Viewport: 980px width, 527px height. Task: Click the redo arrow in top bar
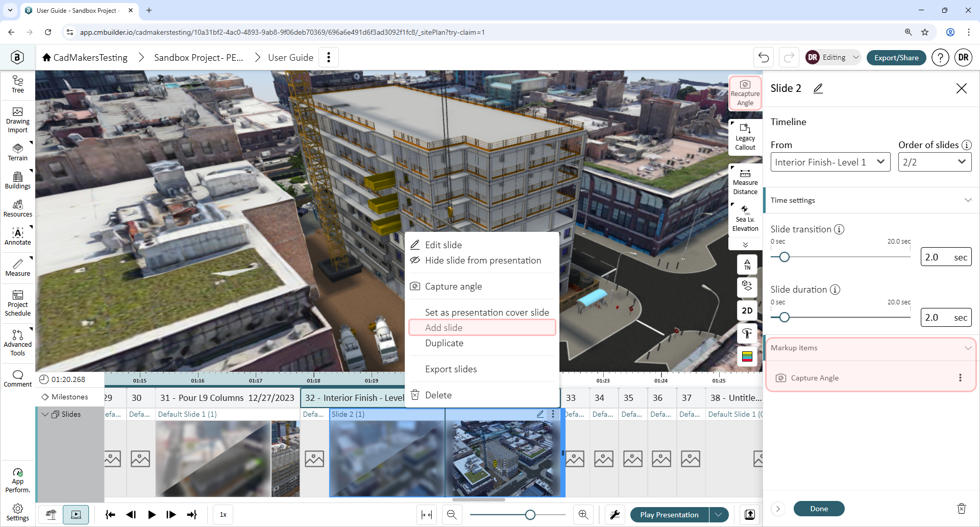(x=789, y=57)
